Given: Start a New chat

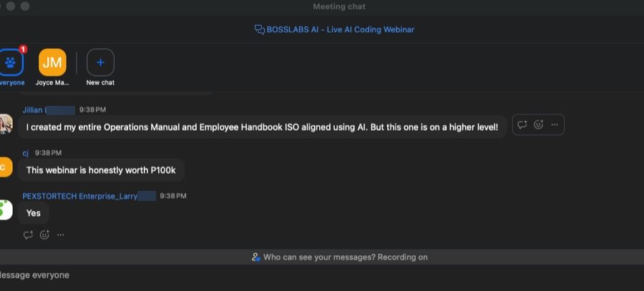Looking at the screenshot, I should point(100,63).
